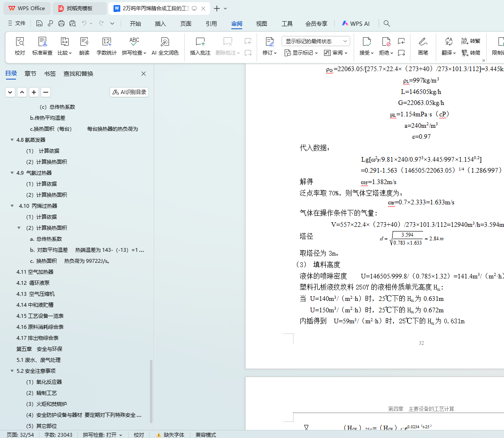
Task: Open WPS AI from the ribbon
Action: (x=356, y=23)
